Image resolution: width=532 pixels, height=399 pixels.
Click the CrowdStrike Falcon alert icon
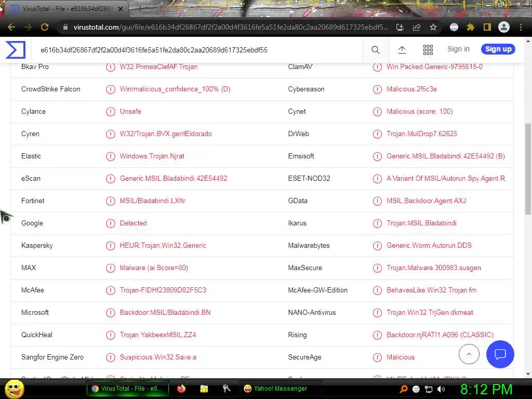pos(110,89)
